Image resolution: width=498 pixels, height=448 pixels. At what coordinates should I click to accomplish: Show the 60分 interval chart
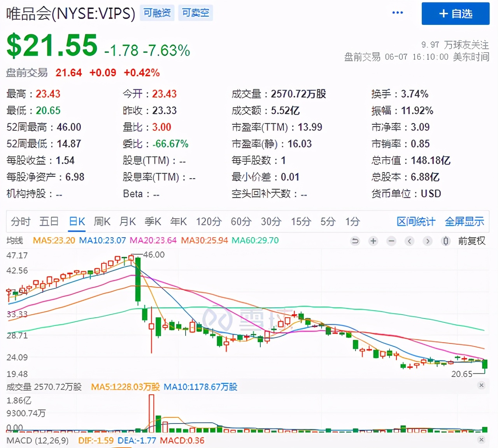(x=241, y=222)
